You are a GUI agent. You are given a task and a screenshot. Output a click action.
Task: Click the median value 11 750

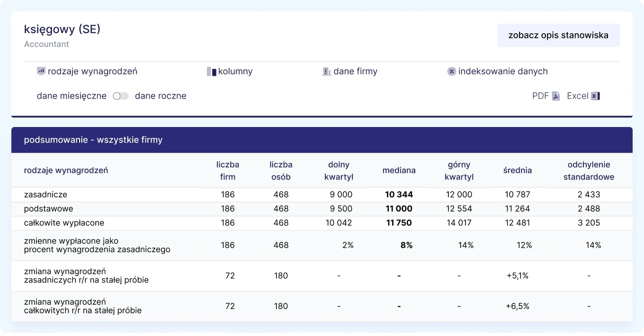[x=399, y=223]
